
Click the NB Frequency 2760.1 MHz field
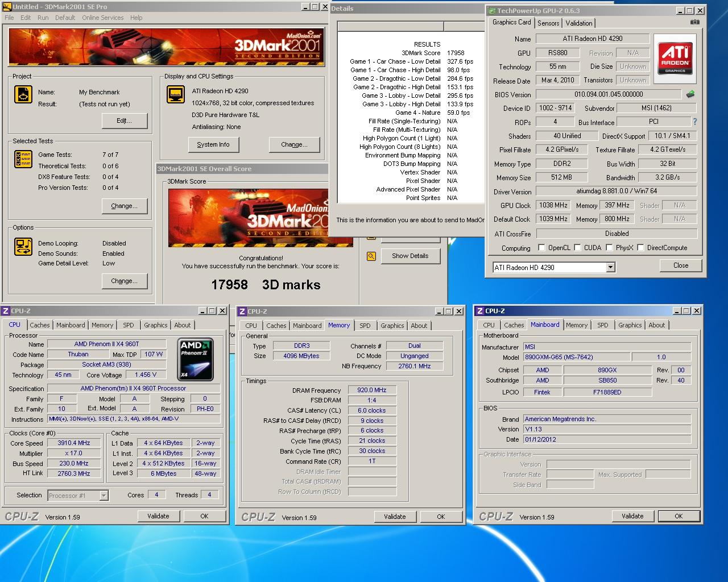tap(415, 366)
